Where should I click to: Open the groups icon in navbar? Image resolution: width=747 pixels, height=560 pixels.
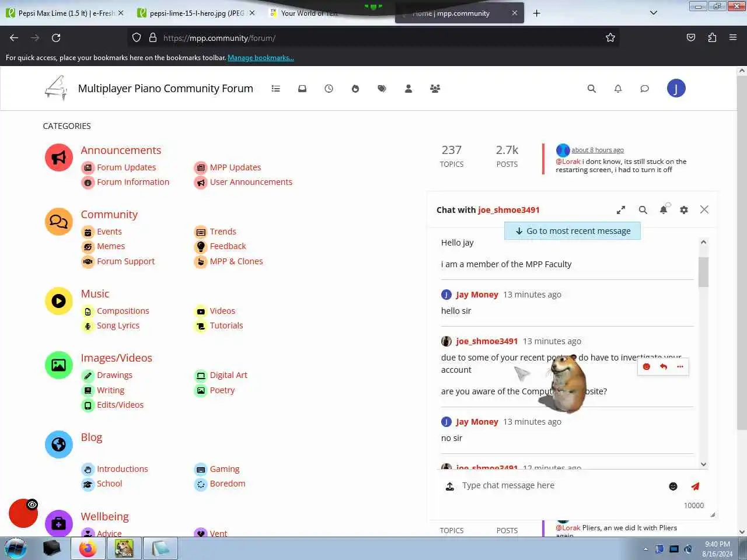435,89
